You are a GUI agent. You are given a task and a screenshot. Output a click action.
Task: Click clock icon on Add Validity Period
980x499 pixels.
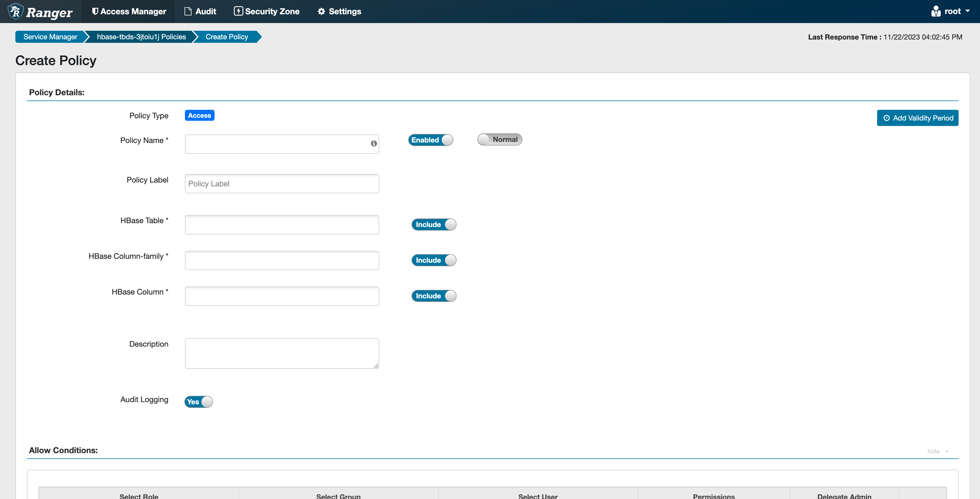pos(886,118)
